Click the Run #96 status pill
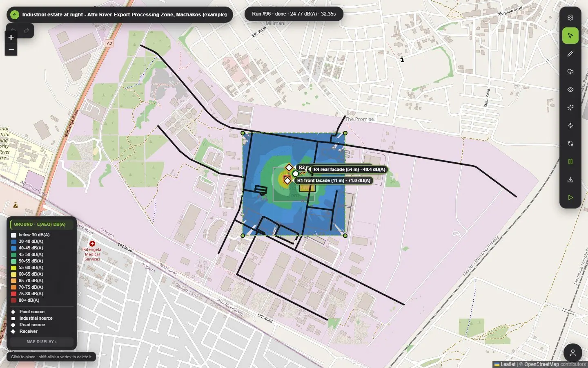The image size is (588, 368). (294, 14)
